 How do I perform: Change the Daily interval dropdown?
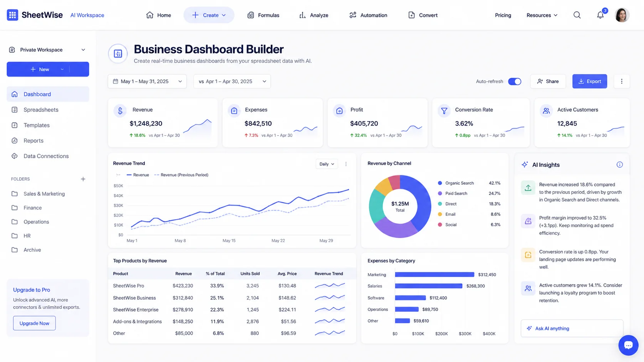327,164
